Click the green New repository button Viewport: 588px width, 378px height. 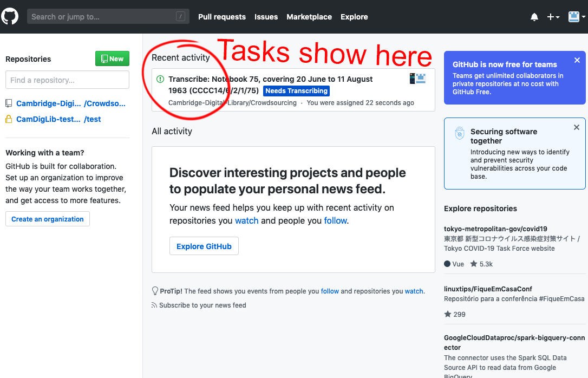[x=112, y=58]
